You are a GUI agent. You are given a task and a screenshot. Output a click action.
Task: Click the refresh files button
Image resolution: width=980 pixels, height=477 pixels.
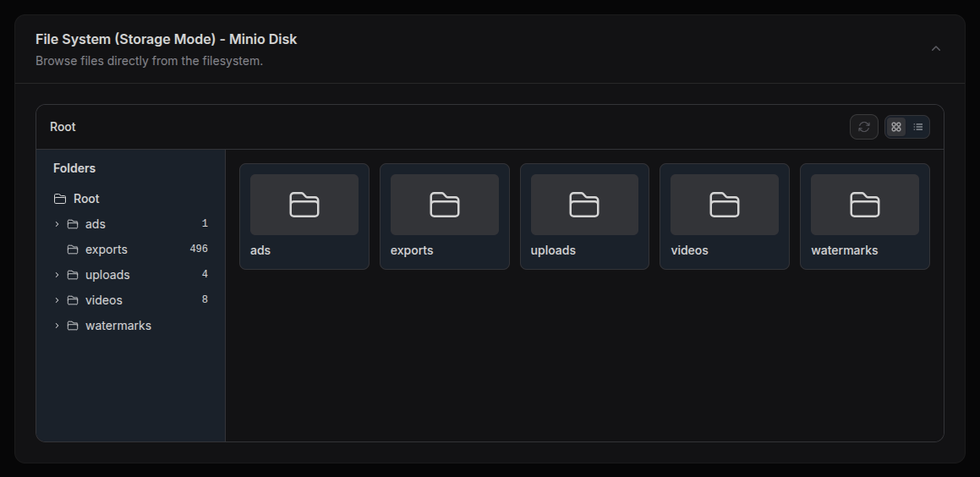coord(863,127)
